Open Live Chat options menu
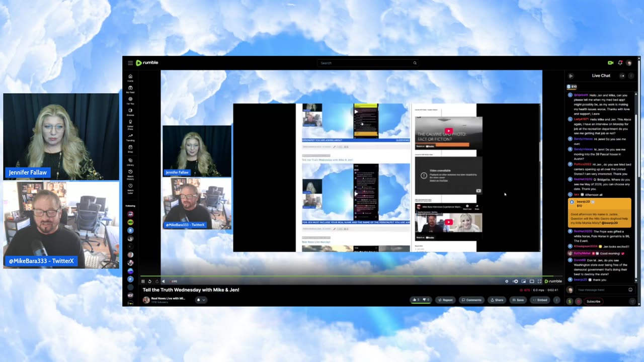 (631, 76)
